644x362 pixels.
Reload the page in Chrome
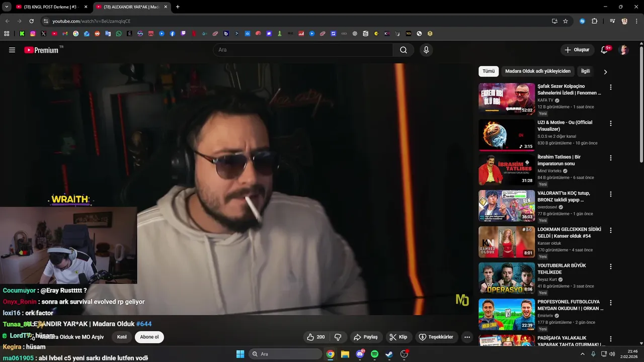(31, 21)
